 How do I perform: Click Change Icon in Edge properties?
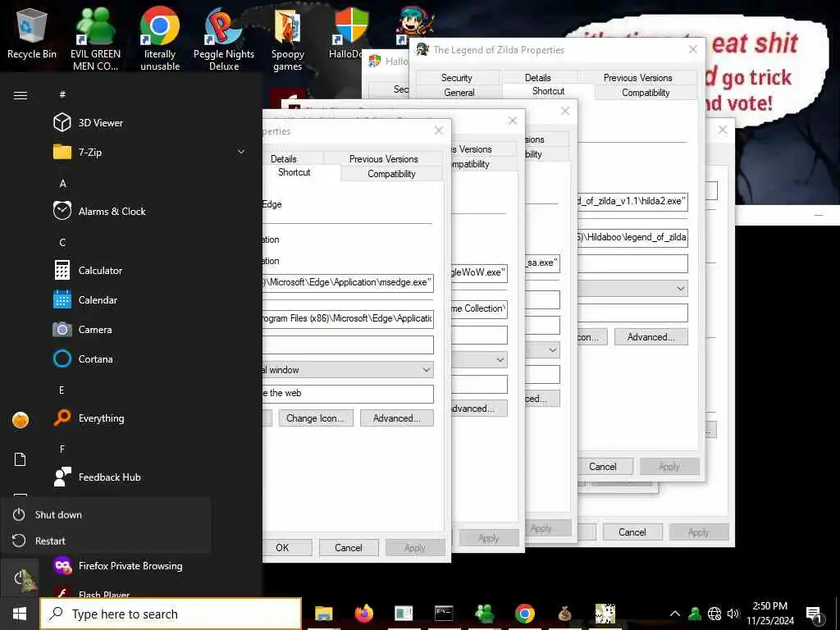[316, 418]
